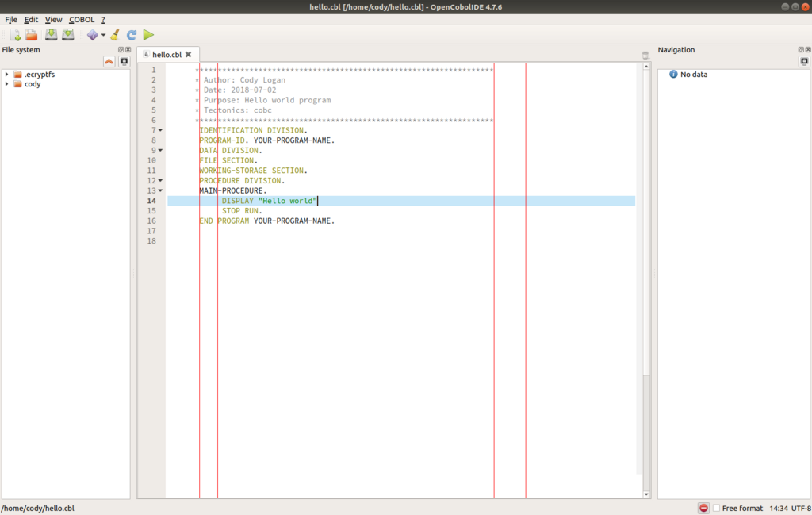
Task: Compile the program with the purple diamond icon
Action: click(x=92, y=35)
